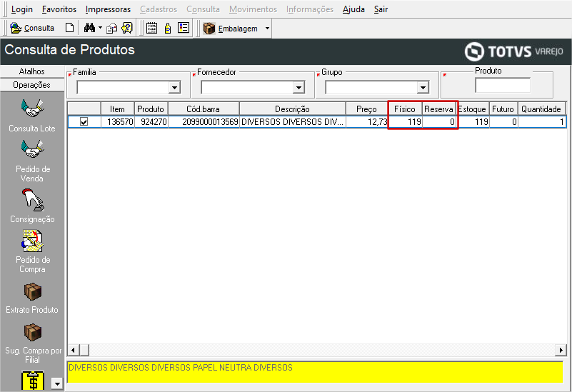Screen dimensions: 572x392
Task: Click inside the Grupo filter field
Action: [x=371, y=87]
